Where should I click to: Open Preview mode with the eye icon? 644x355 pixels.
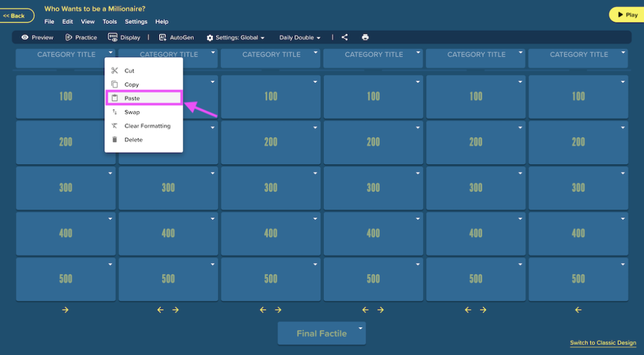pos(37,37)
